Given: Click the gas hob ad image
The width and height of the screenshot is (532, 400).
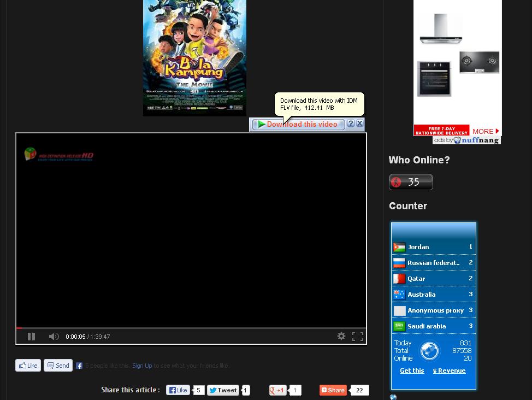Looking at the screenshot, I should (480, 62).
